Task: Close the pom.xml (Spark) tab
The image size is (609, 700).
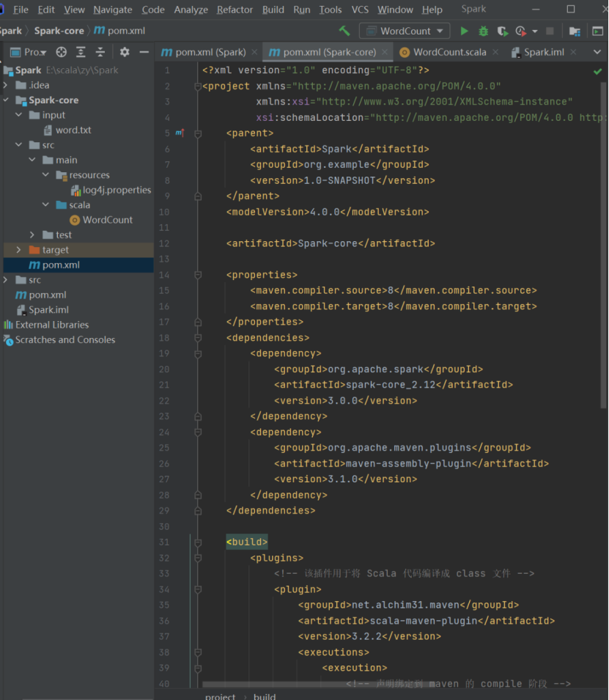Action: point(254,52)
